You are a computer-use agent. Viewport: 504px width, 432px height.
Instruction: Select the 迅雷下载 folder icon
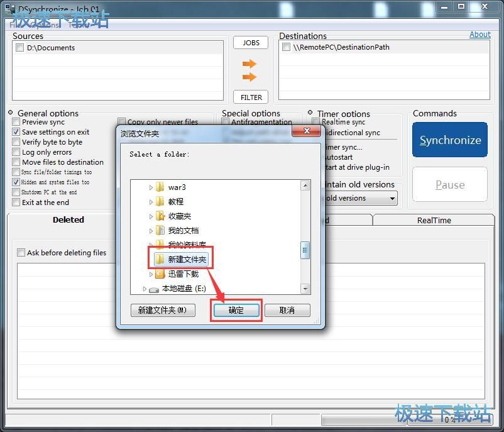point(160,274)
